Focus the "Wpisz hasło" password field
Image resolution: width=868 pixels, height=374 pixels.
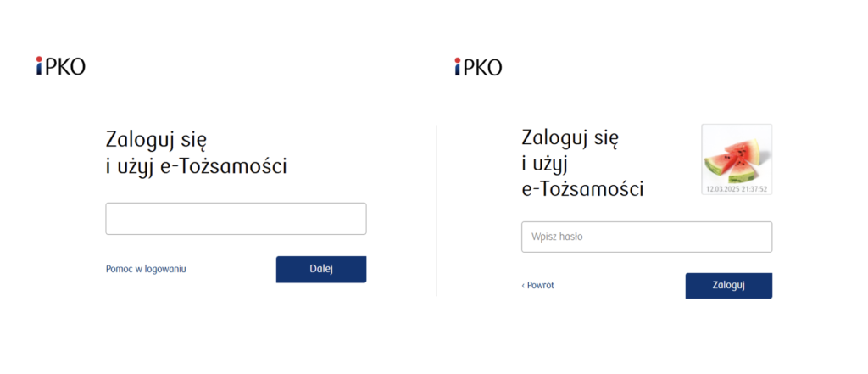coord(646,237)
